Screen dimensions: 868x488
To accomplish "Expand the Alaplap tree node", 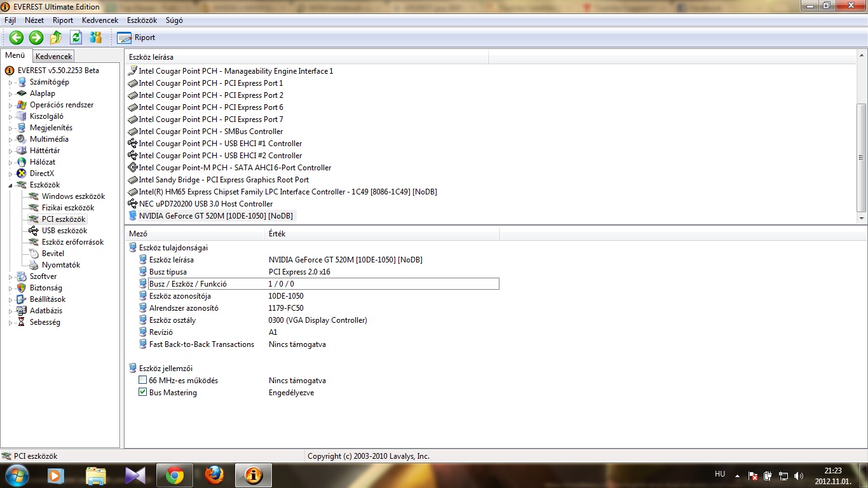I will click(x=10, y=93).
